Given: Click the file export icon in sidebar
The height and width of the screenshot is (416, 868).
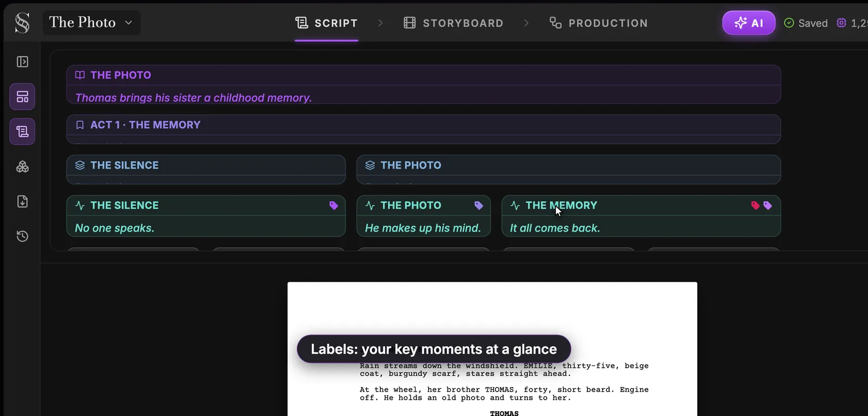Looking at the screenshot, I should [x=22, y=201].
